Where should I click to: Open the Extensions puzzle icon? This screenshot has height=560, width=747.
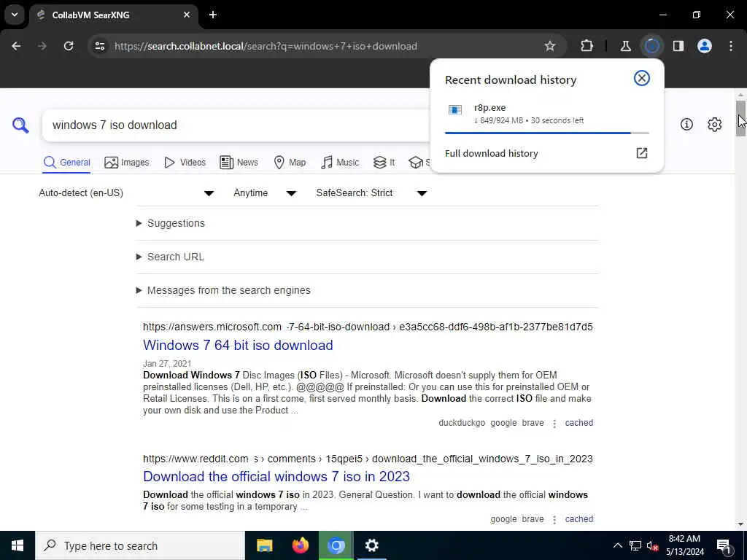587,46
